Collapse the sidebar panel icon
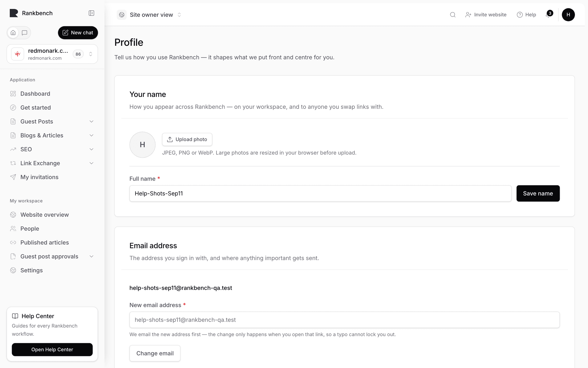This screenshot has width=588, height=368. point(91,13)
